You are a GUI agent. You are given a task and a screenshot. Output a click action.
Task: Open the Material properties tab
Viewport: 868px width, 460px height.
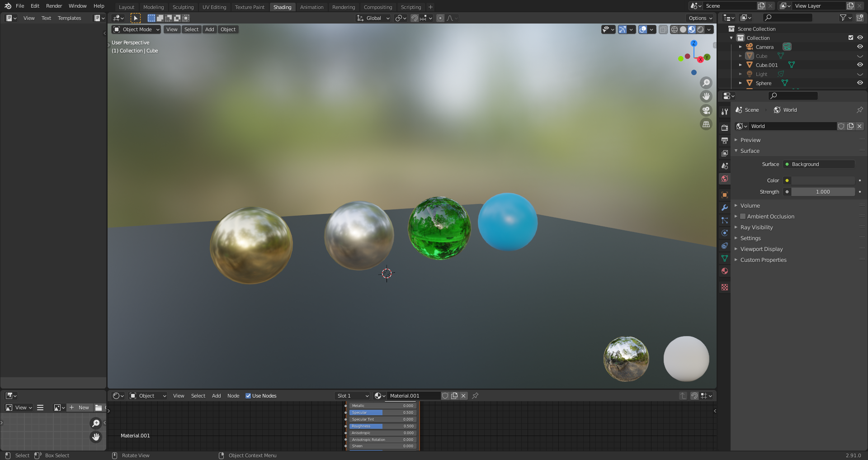click(x=725, y=271)
